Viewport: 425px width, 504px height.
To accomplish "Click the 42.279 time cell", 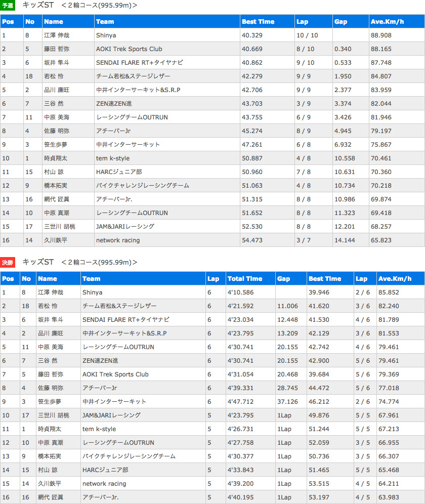I will pos(252,76).
